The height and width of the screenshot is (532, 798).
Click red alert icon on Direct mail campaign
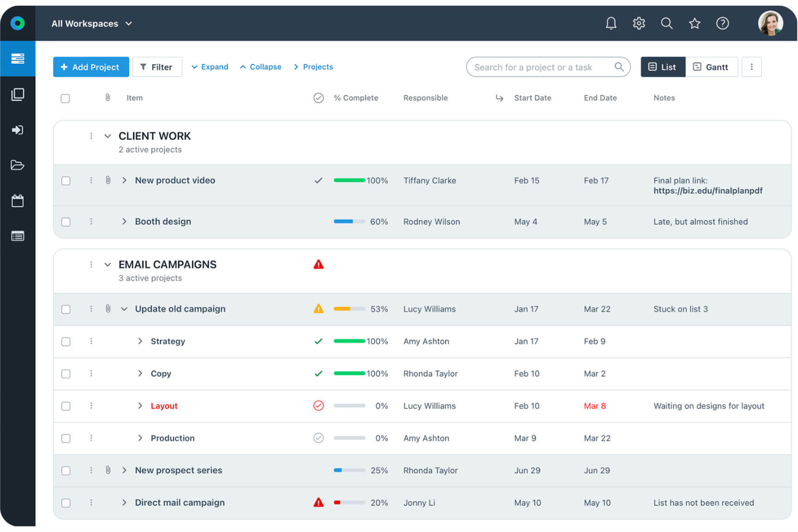point(319,502)
